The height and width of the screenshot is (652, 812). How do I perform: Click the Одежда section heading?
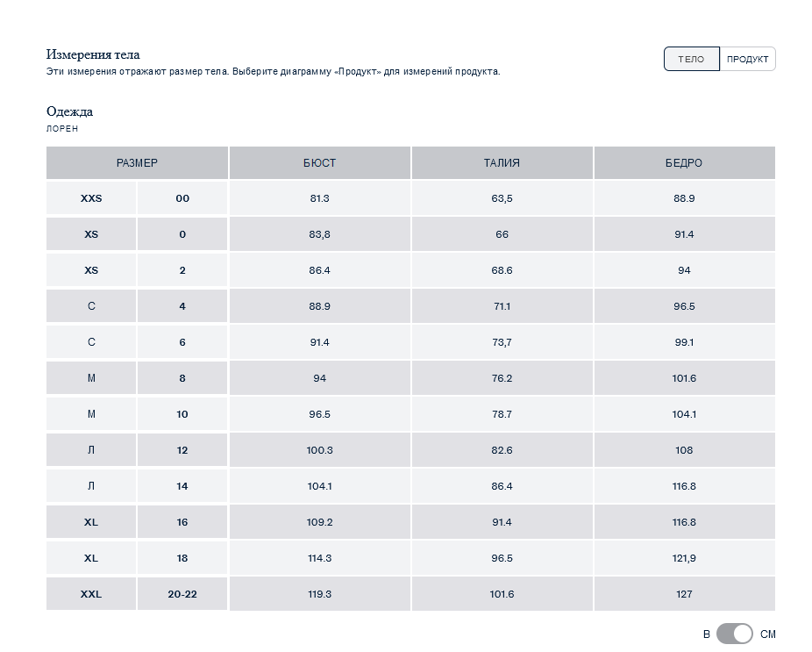(69, 111)
